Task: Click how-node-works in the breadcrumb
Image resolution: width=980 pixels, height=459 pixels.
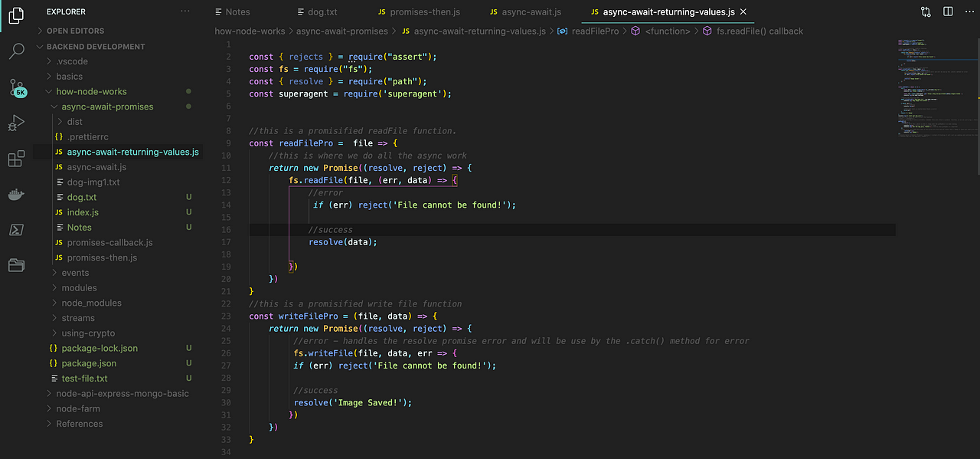Action: [250, 31]
